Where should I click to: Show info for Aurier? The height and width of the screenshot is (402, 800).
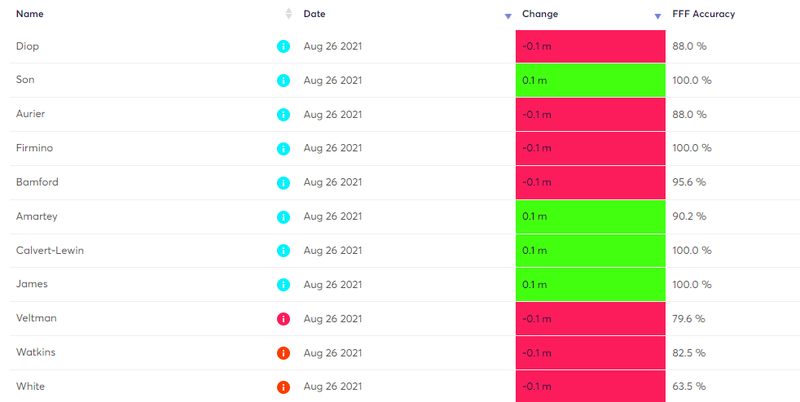[x=283, y=115]
